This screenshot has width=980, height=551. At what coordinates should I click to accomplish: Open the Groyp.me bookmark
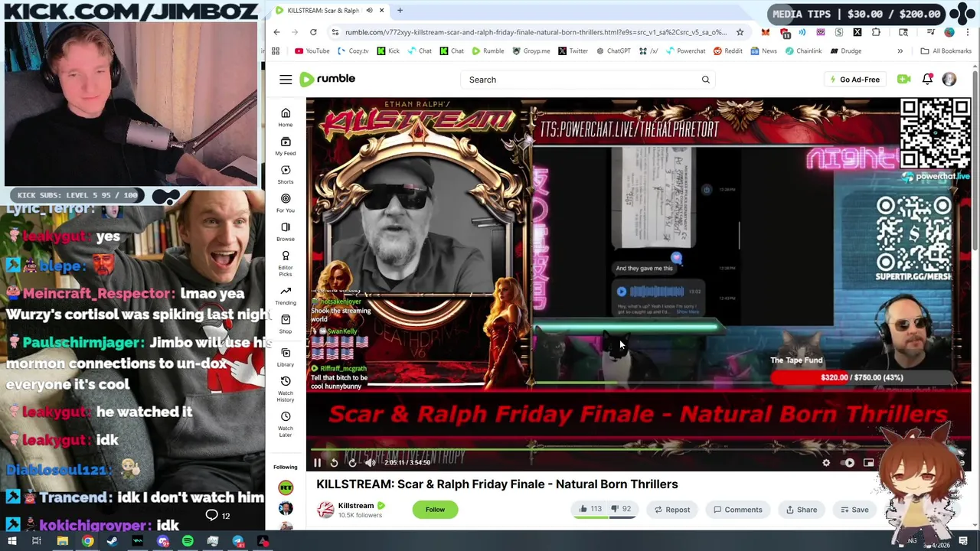[x=531, y=51]
